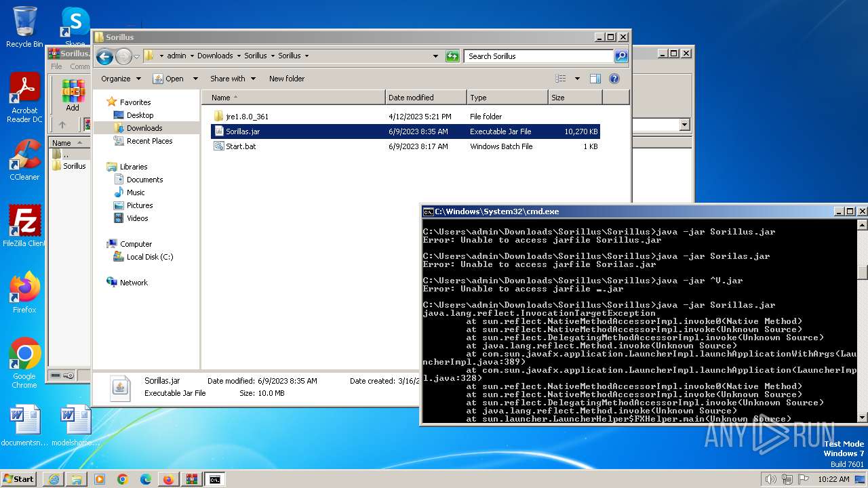Open the Start menu
Image resolution: width=868 pixels, height=488 pixels.
point(19,479)
